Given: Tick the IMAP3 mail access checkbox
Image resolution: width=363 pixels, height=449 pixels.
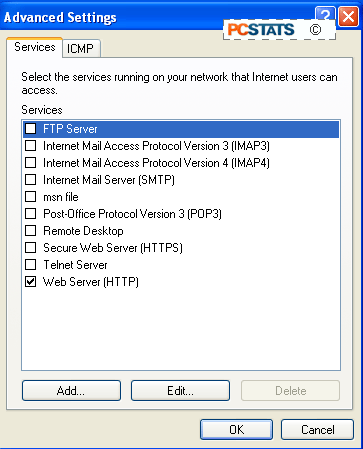Looking at the screenshot, I should coord(31,146).
